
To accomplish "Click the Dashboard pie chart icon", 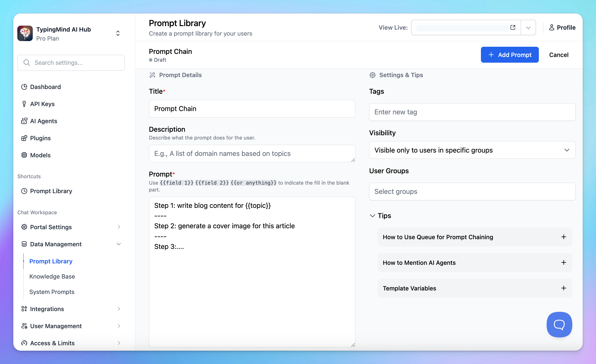I will pos(24,87).
